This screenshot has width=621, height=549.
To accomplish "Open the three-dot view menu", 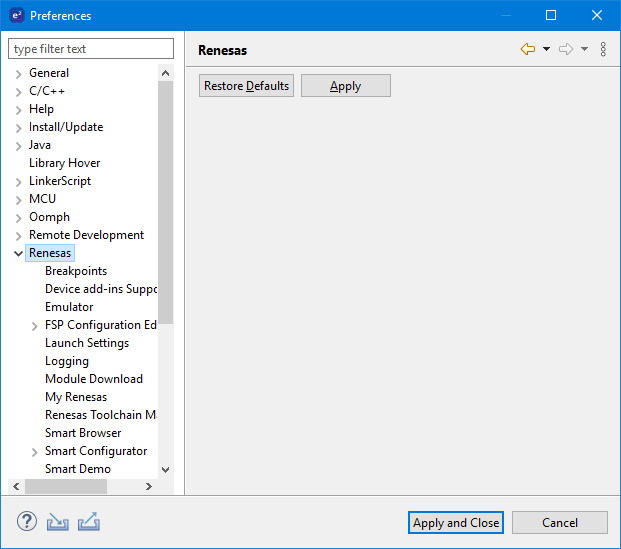I will click(603, 49).
